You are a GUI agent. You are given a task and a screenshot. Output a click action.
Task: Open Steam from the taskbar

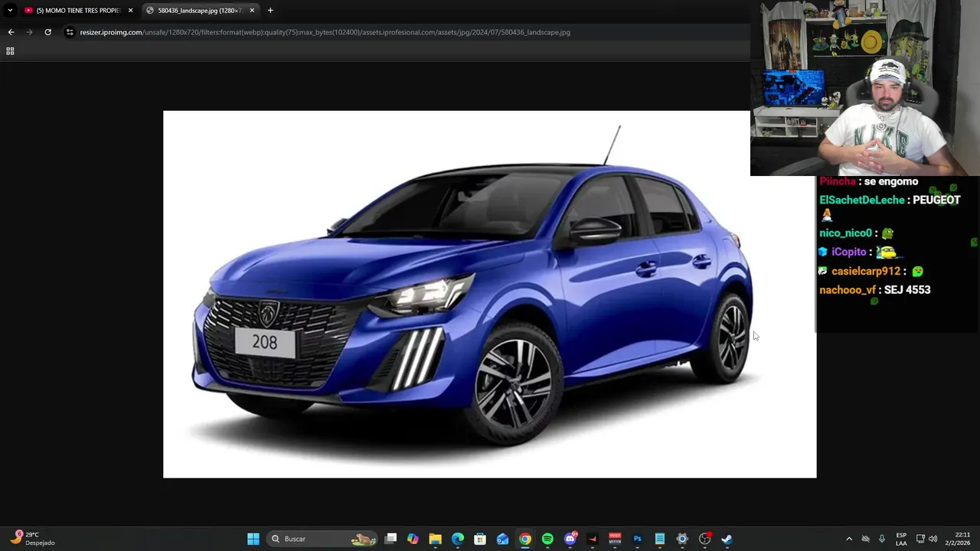[x=727, y=539]
